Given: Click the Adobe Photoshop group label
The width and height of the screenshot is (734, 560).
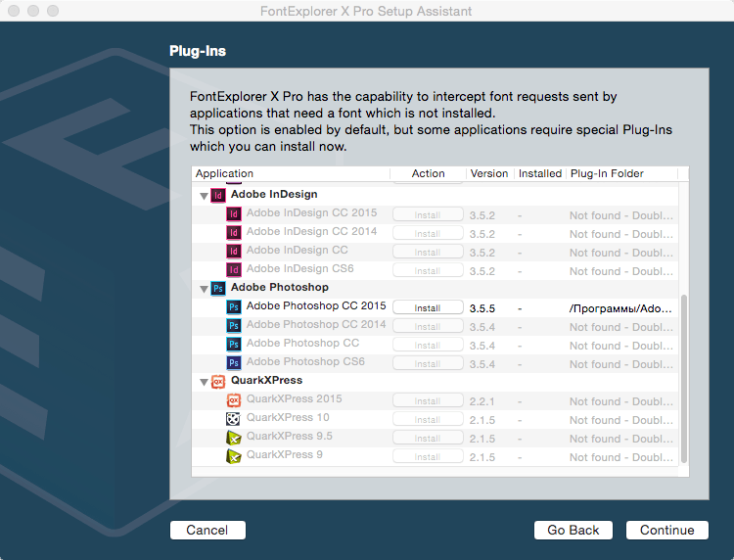Looking at the screenshot, I should pos(280,287).
